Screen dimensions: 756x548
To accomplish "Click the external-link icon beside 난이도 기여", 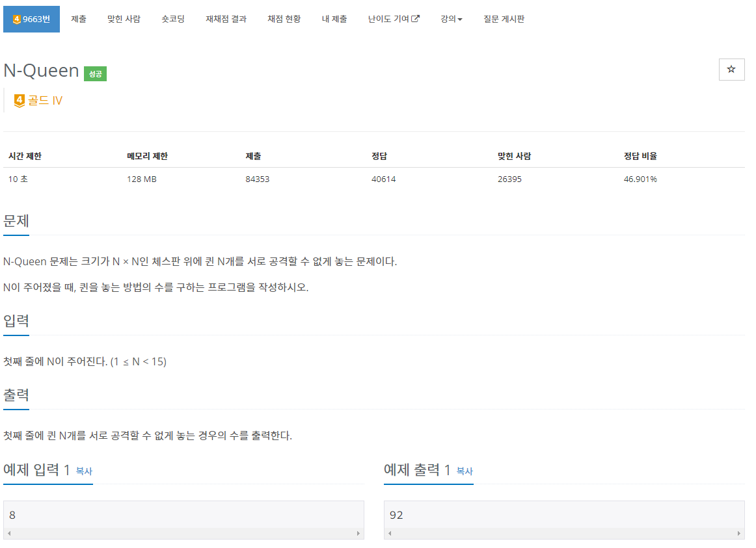I will pos(415,19).
